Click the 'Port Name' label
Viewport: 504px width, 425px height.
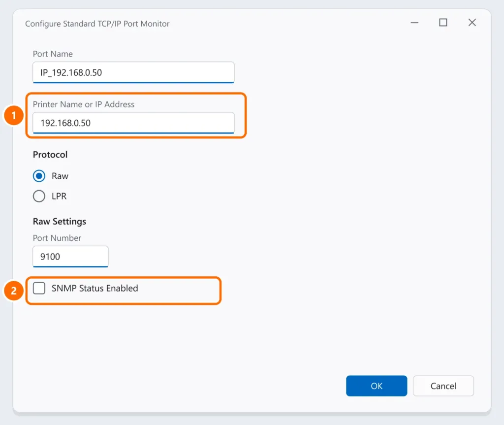coord(53,54)
